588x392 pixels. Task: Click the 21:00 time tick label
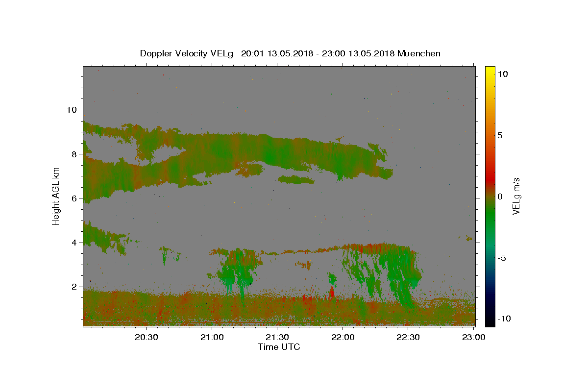pyautogui.click(x=212, y=337)
